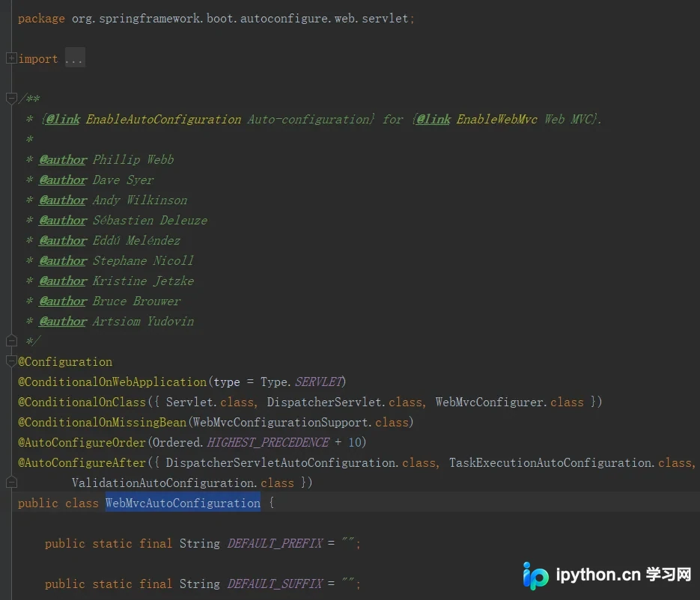Click the @Configuration annotation
The image size is (700, 600).
(65, 362)
